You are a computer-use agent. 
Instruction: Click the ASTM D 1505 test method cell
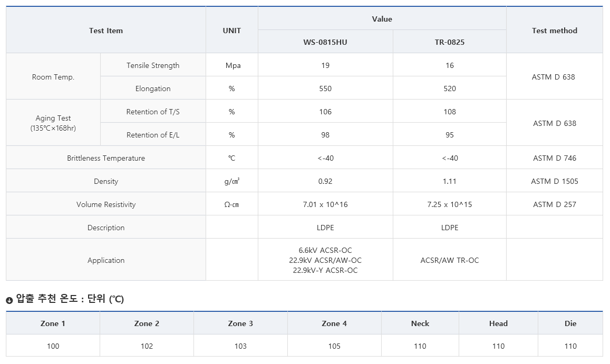(554, 181)
